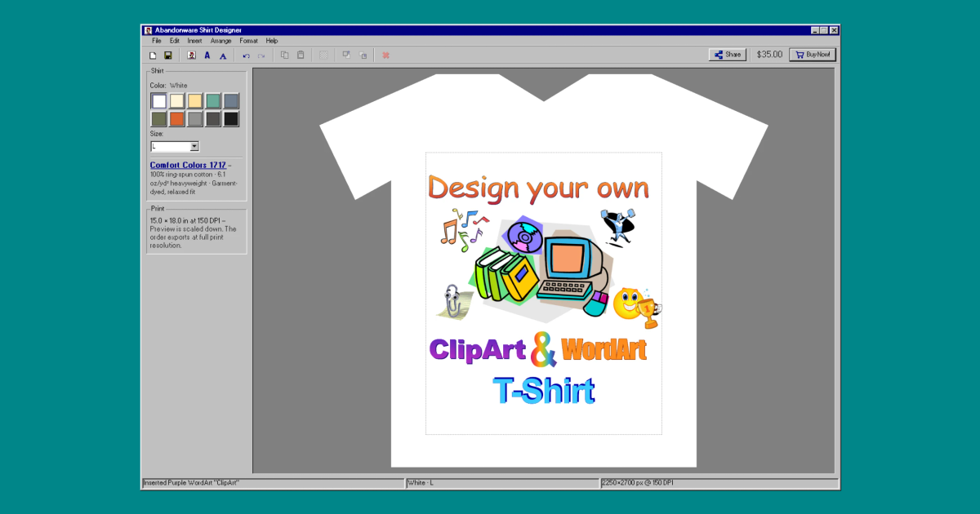Select the orange WordArt text object

pyautogui.click(x=604, y=349)
